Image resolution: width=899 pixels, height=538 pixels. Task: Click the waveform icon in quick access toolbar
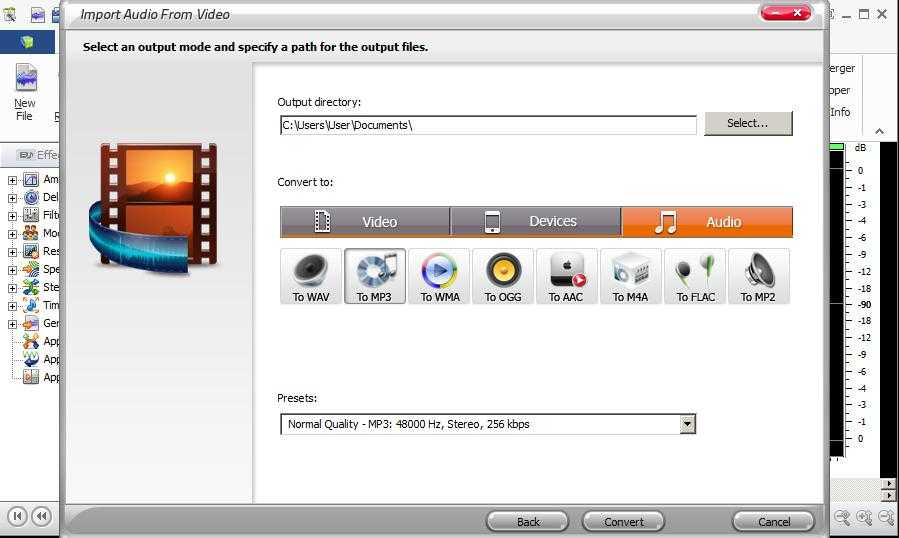point(37,15)
